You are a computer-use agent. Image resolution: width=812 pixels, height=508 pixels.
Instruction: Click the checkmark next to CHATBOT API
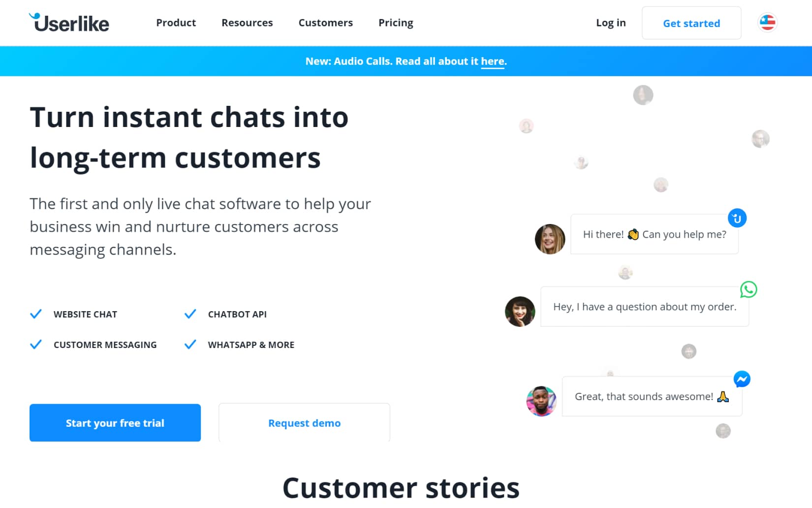[190, 314]
